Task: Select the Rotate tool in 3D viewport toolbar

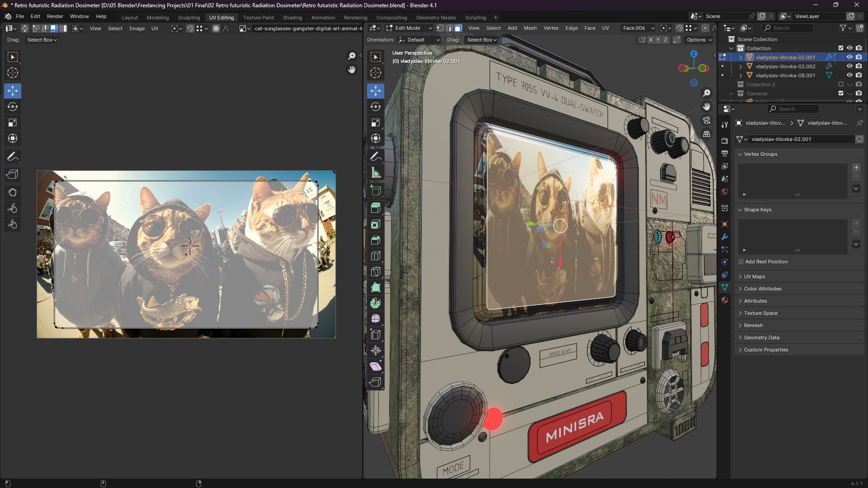Action: pos(376,107)
